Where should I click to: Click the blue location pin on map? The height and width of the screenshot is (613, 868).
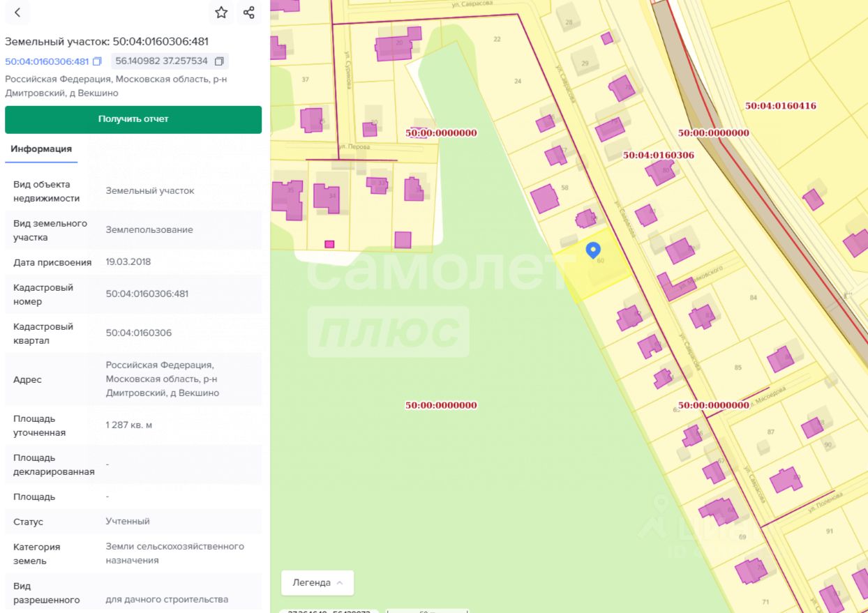pyautogui.click(x=593, y=250)
